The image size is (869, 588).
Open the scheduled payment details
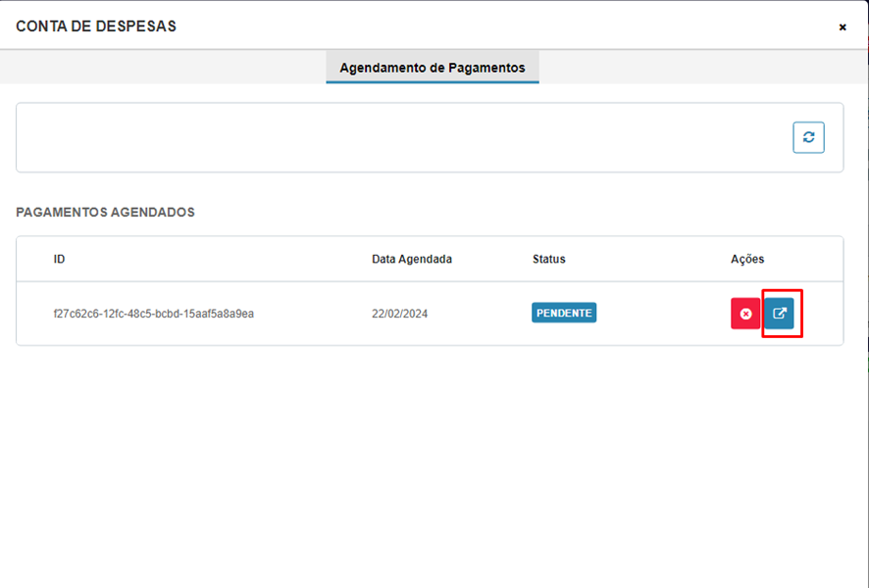click(x=779, y=314)
